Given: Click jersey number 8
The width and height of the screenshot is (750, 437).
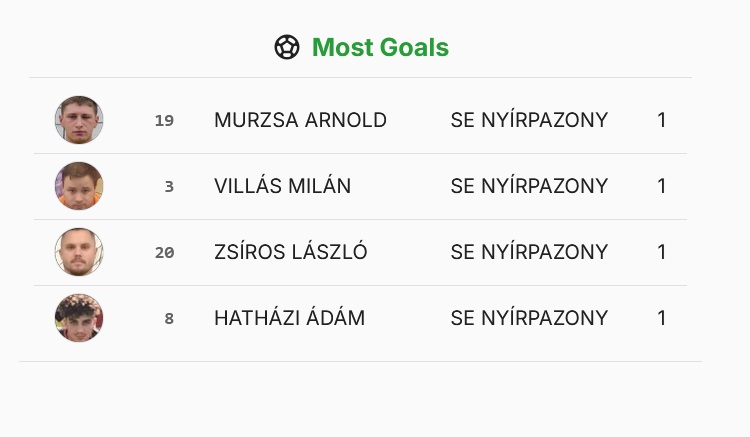Looking at the screenshot, I should point(169,318).
